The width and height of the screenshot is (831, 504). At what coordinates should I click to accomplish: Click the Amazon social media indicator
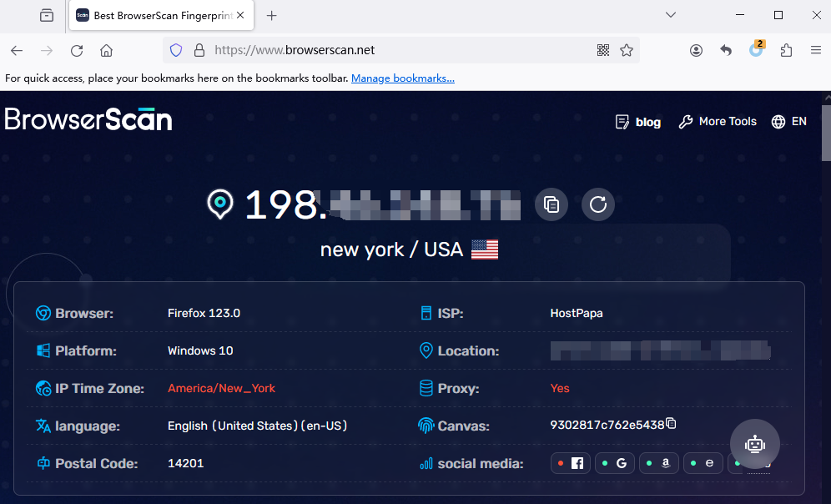(x=659, y=463)
